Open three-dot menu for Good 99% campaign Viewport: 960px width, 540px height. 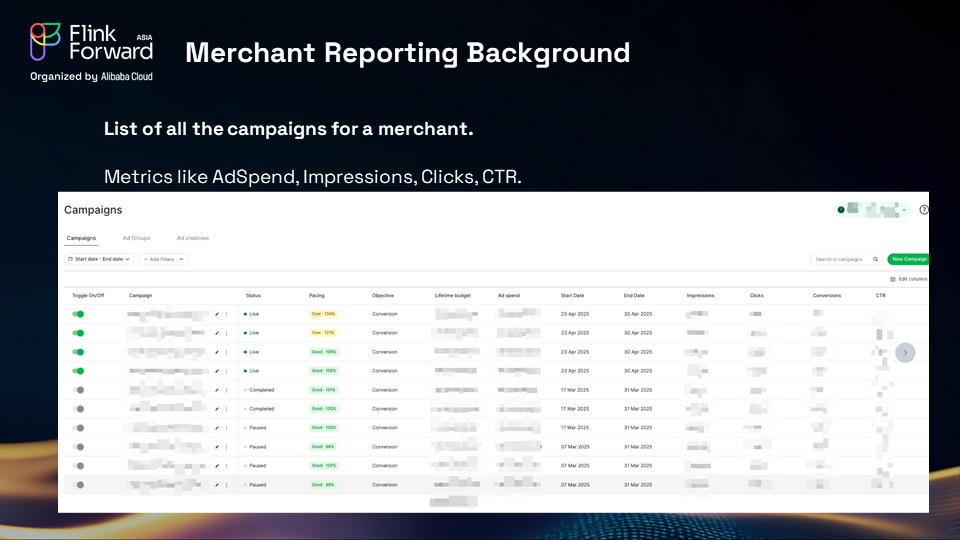[x=227, y=485]
